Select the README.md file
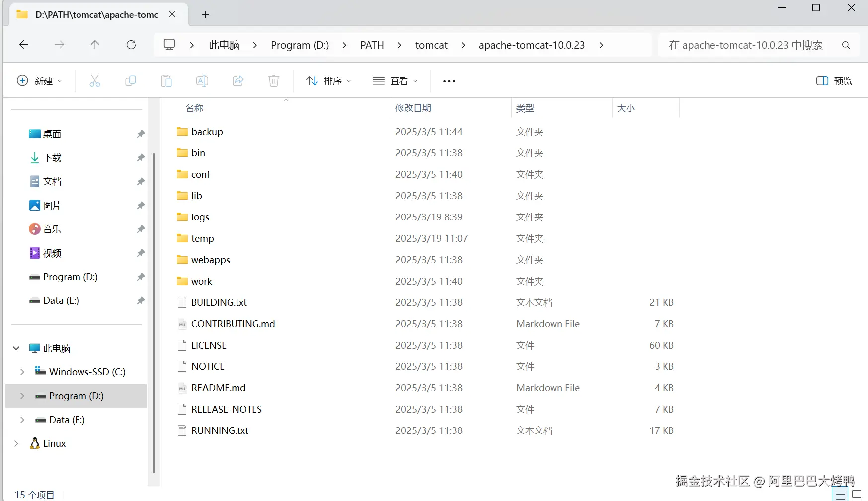The height and width of the screenshot is (501, 868). pos(427,388)
